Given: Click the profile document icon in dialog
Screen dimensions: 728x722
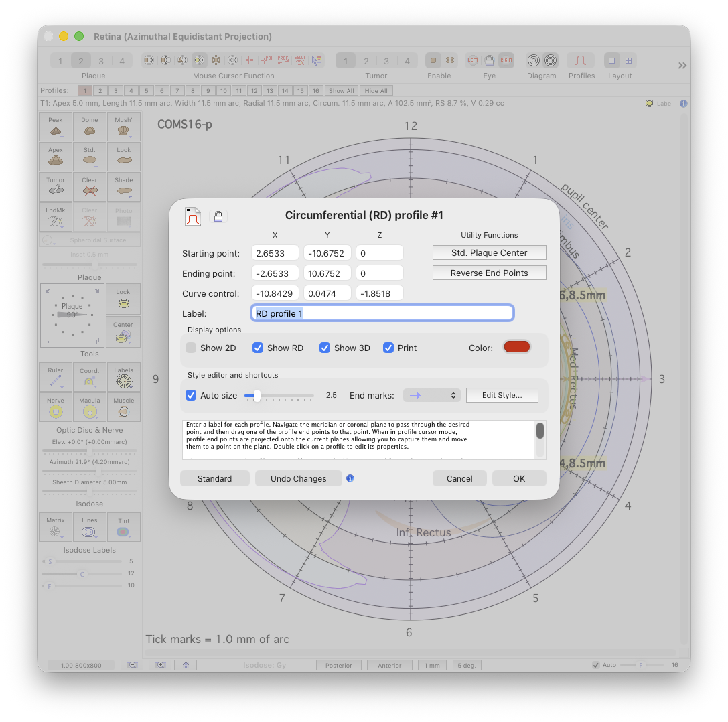Looking at the screenshot, I should [193, 216].
